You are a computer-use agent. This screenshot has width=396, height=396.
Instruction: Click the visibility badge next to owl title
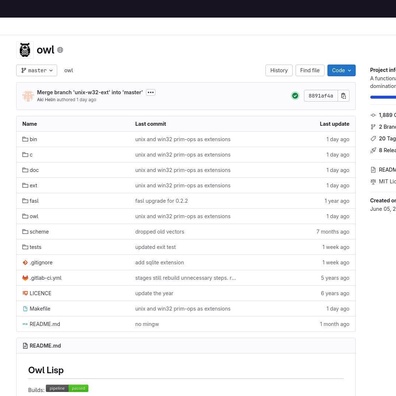click(x=60, y=50)
